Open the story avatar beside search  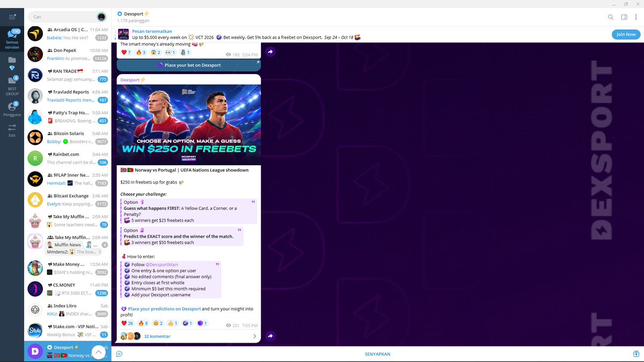click(x=101, y=17)
